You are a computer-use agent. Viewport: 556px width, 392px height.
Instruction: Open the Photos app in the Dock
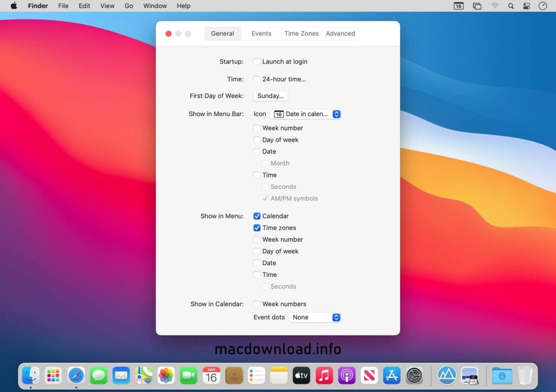pos(166,375)
